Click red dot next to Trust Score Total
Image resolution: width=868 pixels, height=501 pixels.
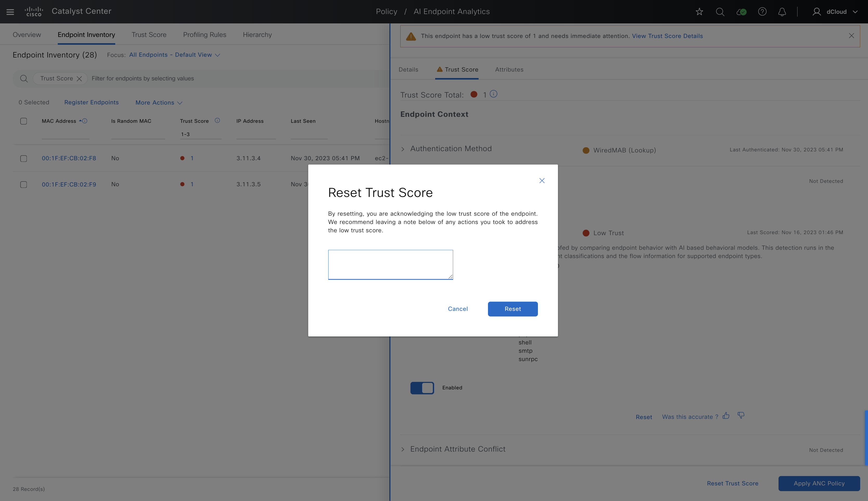click(x=474, y=94)
